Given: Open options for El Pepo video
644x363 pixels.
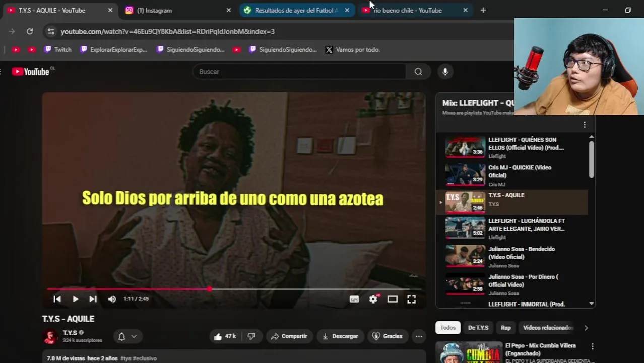Looking at the screenshot, I should pyautogui.click(x=593, y=346).
